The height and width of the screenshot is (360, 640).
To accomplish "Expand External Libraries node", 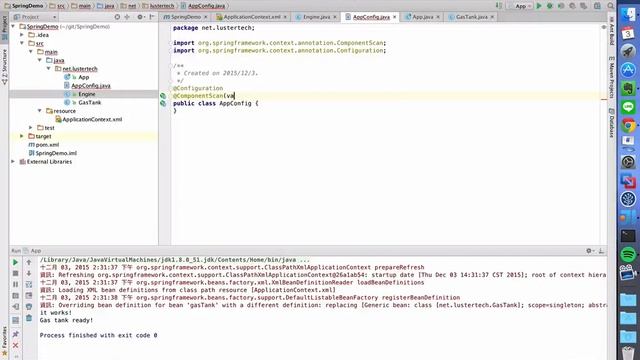I will [x=13, y=162].
